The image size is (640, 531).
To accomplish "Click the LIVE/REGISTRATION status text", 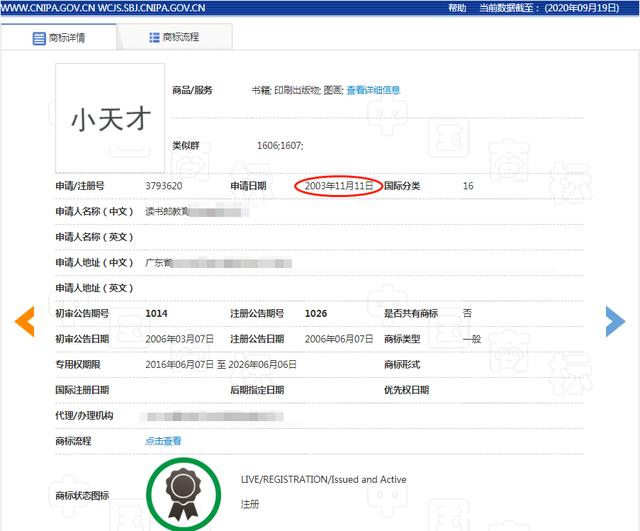I will click(x=324, y=480).
